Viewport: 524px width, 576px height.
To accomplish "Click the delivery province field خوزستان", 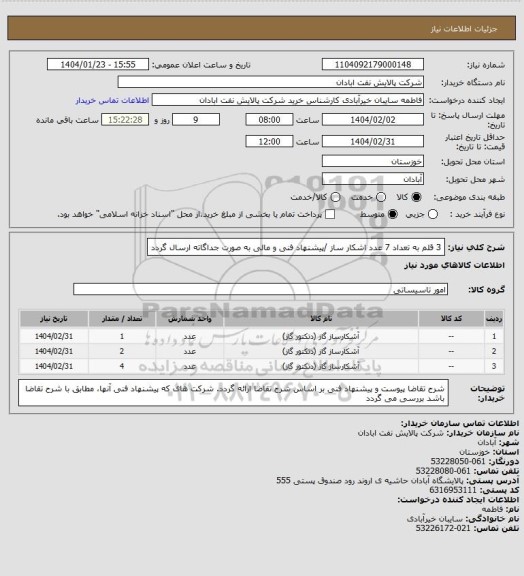I will 373,161.
